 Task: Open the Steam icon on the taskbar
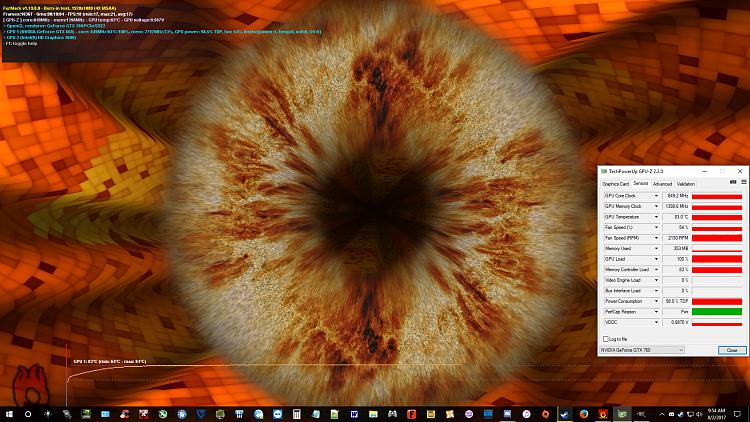[x=565, y=414]
